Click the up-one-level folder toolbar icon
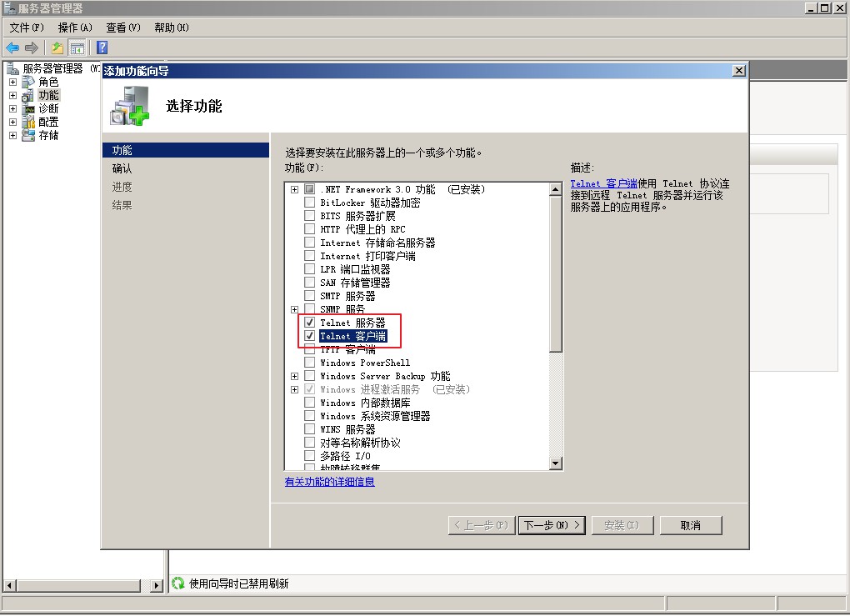Screen dimensions: 850x616 (57, 48)
